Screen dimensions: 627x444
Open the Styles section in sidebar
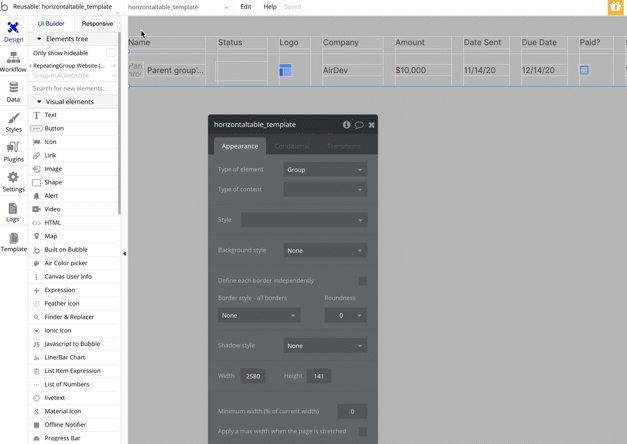13,122
